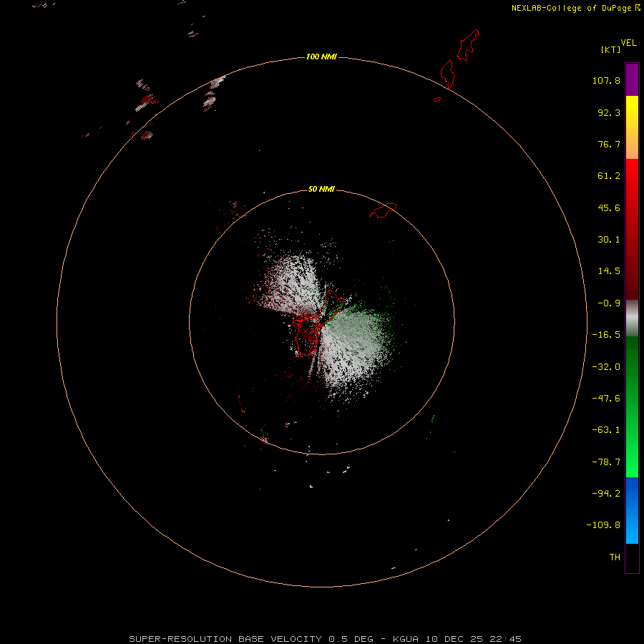
Task: Click the VEL legend heading
Action: point(628,43)
